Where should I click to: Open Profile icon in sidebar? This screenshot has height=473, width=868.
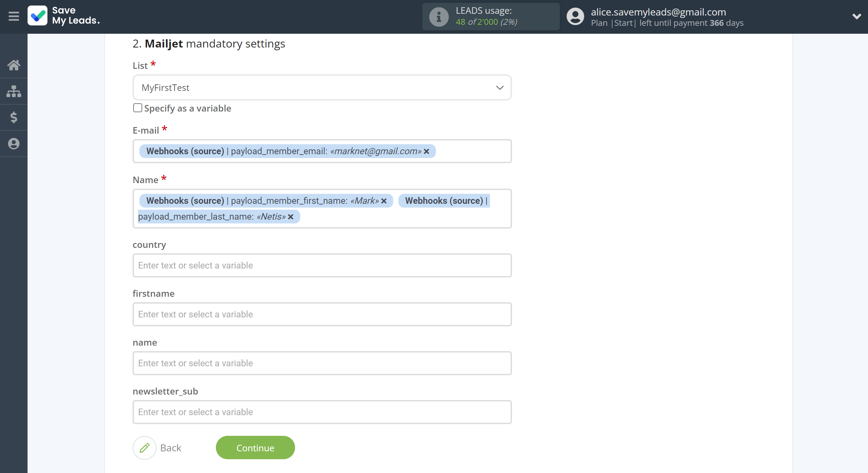(x=14, y=144)
